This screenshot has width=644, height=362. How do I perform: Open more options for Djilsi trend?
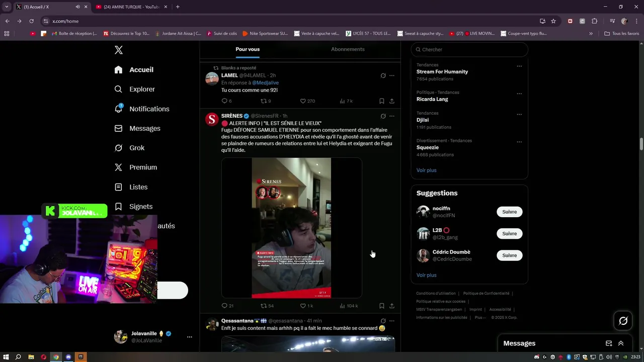point(519,114)
